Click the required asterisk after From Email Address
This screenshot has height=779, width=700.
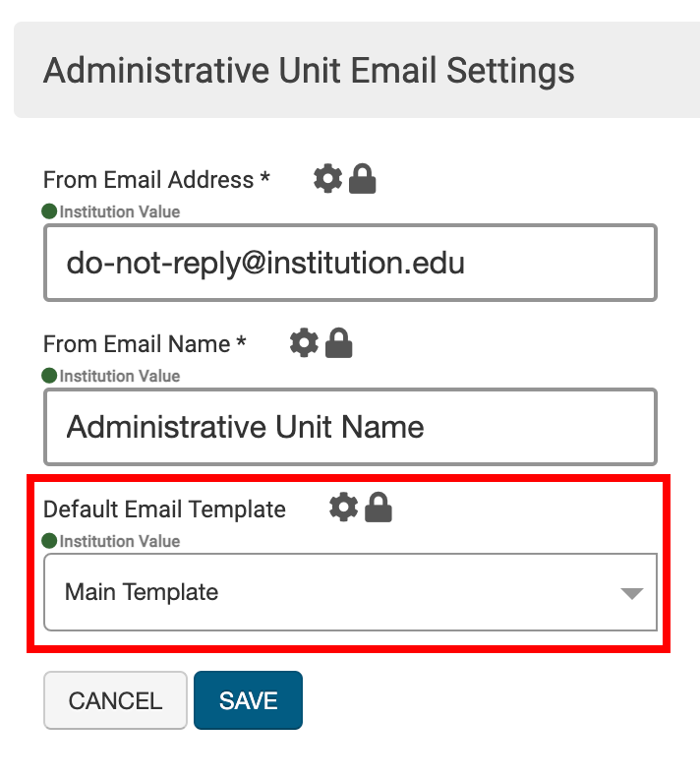[264, 180]
